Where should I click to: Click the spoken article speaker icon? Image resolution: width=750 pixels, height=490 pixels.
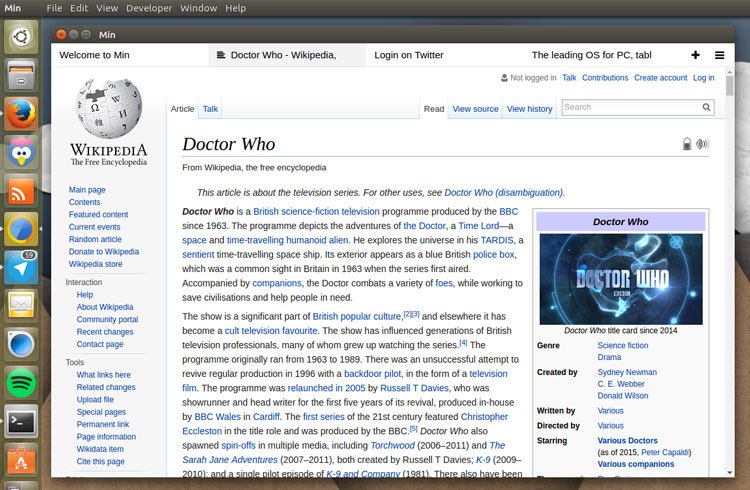click(702, 144)
